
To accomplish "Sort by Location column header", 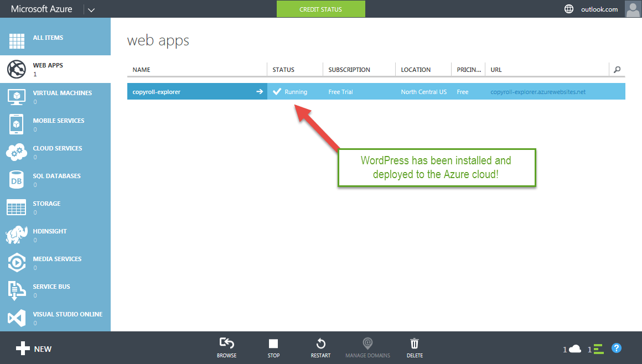I will click(x=416, y=70).
